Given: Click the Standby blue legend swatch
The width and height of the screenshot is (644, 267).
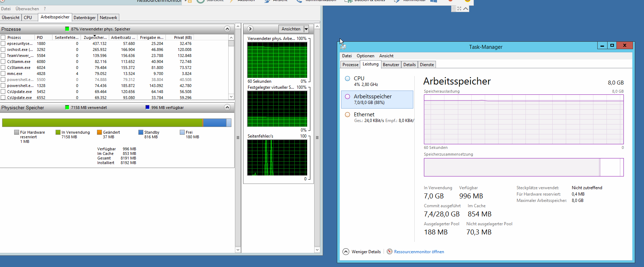Looking at the screenshot, I should (141, 132).
